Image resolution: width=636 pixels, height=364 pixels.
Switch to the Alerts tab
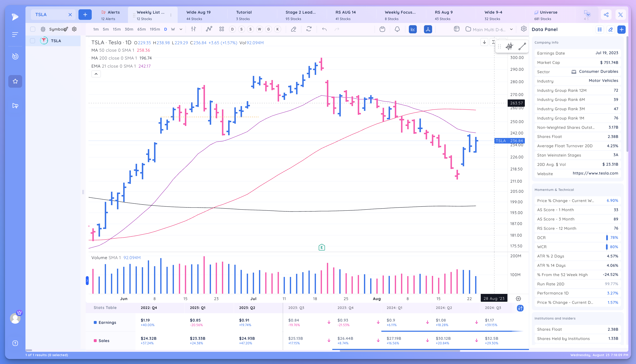[x=110, y=15]
